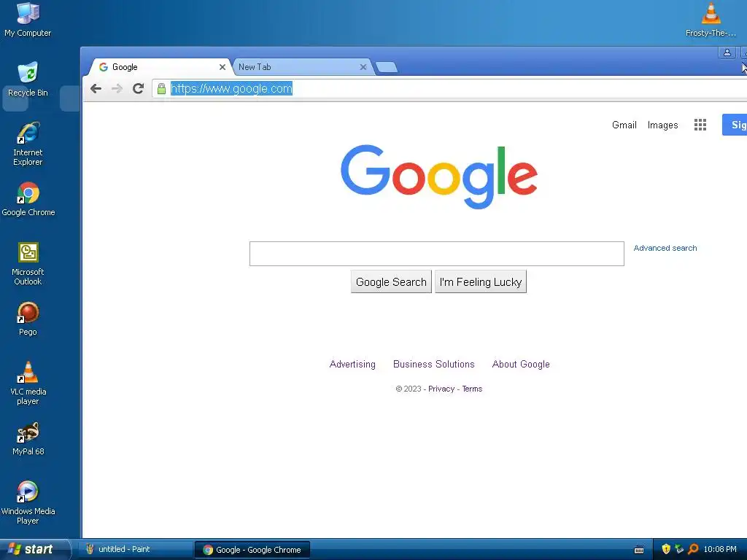Switch to the Google tab

(159, 67)
